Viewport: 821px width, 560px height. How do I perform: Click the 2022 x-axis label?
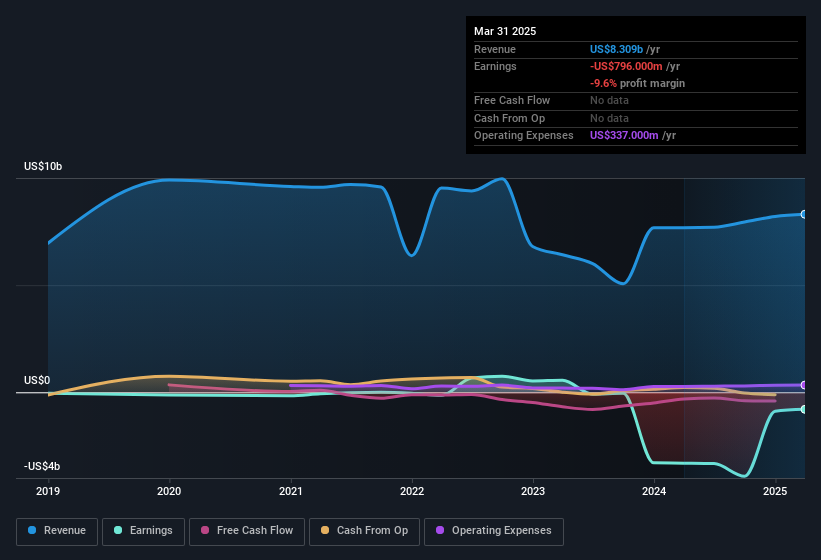click(x=412, y=491)
